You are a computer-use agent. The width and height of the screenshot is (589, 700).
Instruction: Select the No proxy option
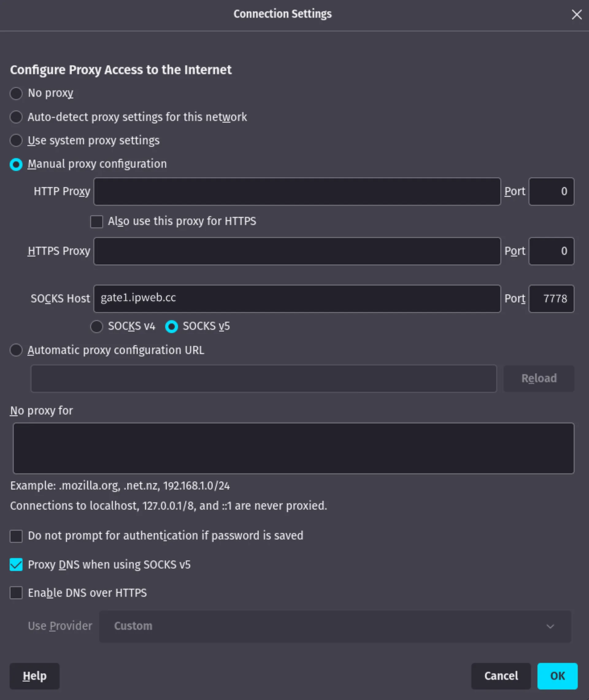point(16,94)
